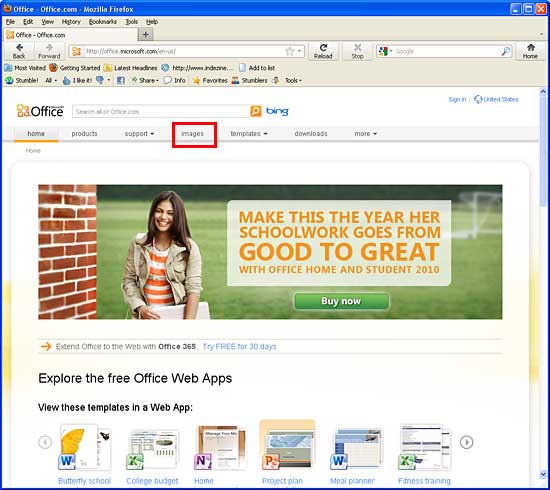Screen dimensions: 550x490
Task: Click the Back navigation arrow
Action: 19,51
